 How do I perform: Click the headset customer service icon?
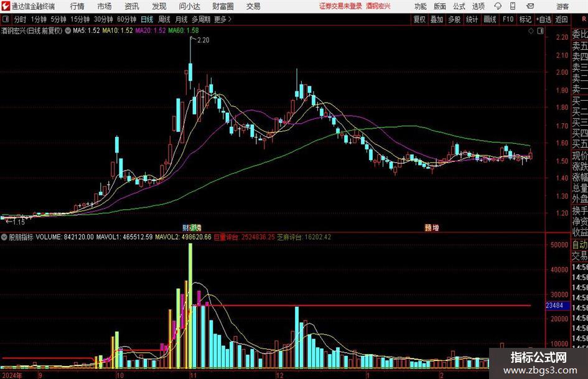coord(498,6)
